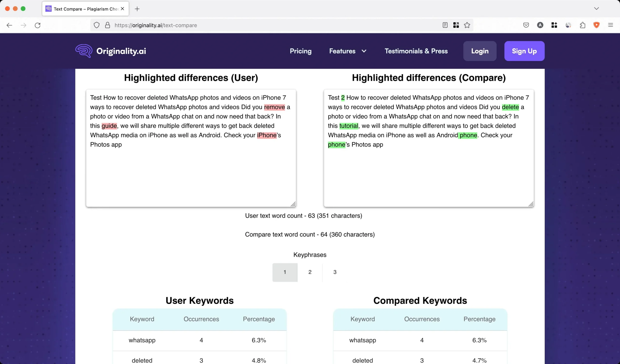The image size is (620, 364).
Task: Click the Sign Up button
Action: 524,51
